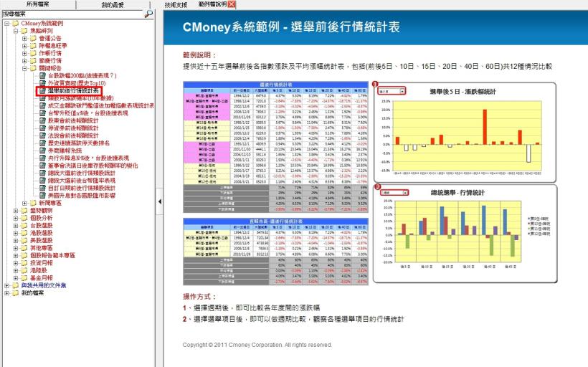Open 成交金額跌破門檻值後加權指數表現統計表
588x367 pixels.
[x=101, y=105]
